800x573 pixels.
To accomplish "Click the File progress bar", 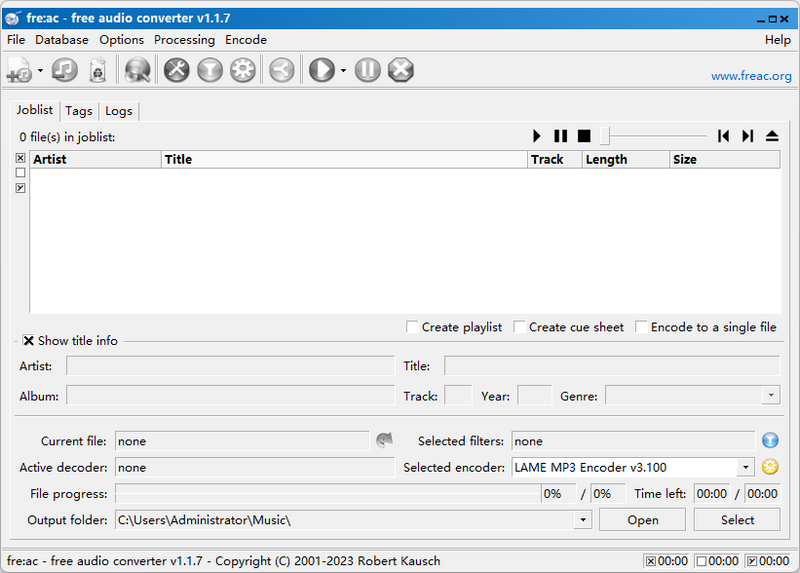I will click(328, 493).
